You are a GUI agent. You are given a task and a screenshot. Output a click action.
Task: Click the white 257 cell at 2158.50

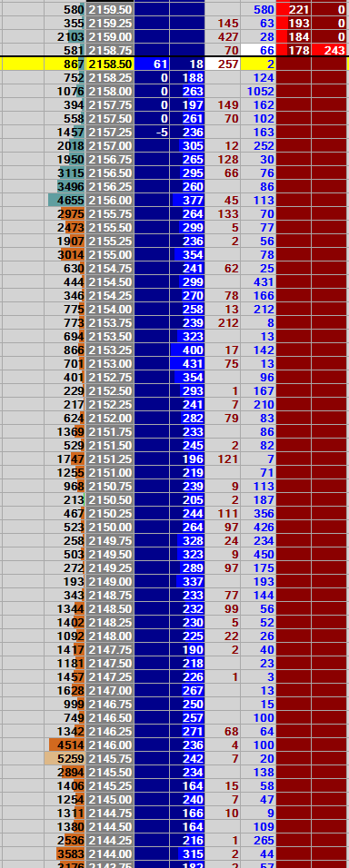(x=223, y=64)
